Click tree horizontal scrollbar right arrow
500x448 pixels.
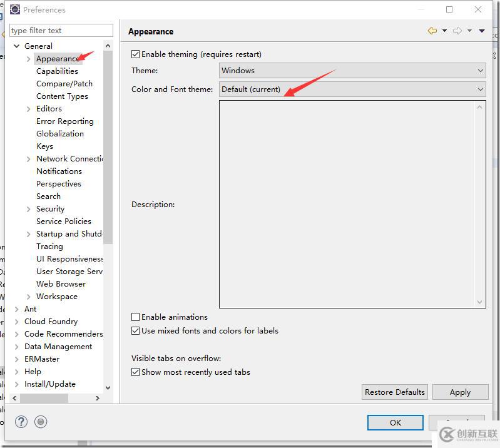click(x=98, y=399)
